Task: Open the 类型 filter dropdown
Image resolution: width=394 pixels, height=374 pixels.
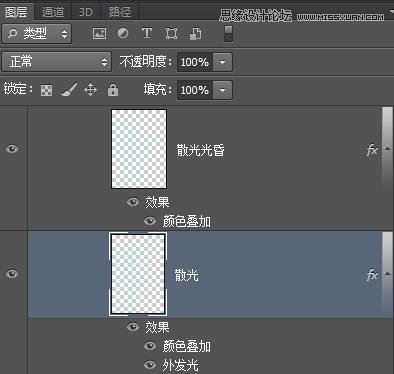Action: (x=36, y=33)
